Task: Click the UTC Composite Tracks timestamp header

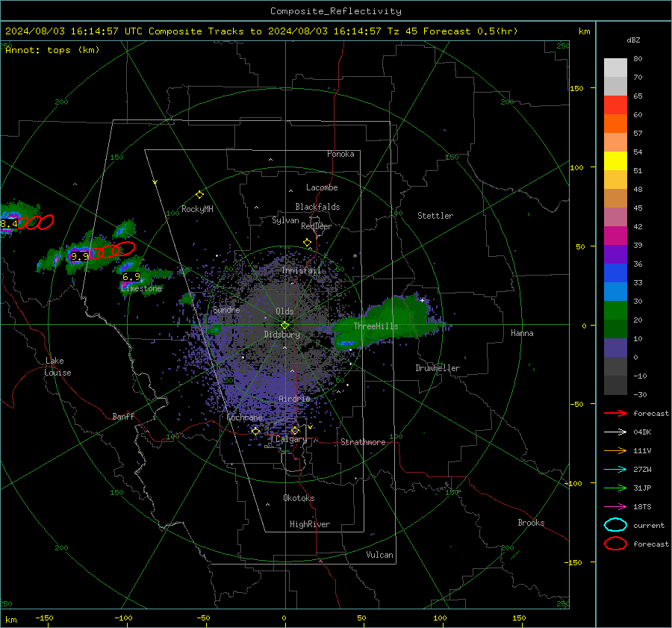Action: click(261, 31)
